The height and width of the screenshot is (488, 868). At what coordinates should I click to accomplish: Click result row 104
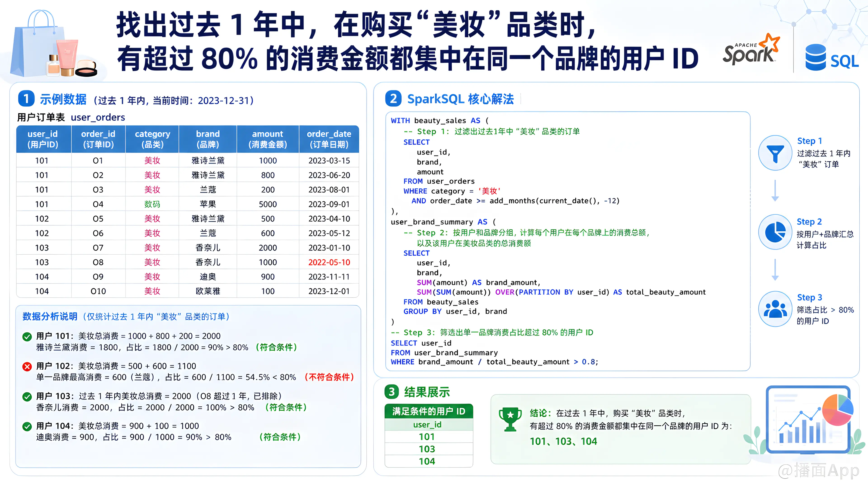click(429, 461)
